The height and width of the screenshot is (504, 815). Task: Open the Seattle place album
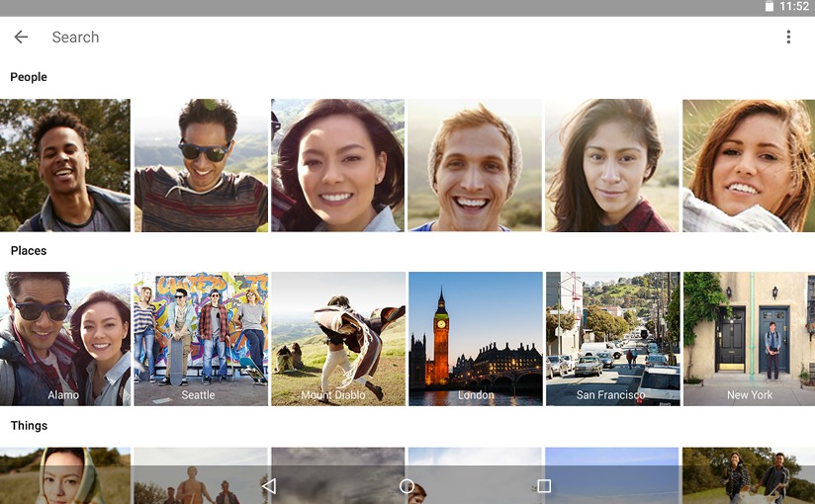201,339
